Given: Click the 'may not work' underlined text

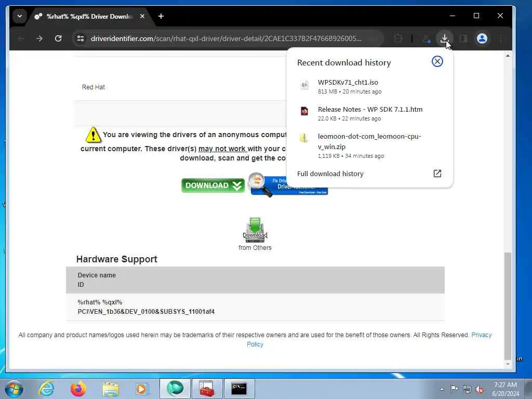Looking at the screenshot, I should coord(222,149).
